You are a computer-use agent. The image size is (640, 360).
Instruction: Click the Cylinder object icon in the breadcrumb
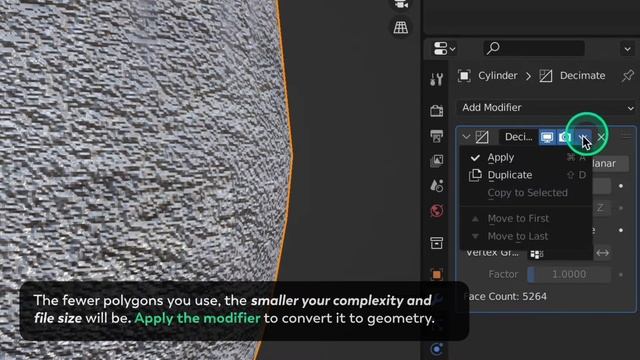[464, 76]
